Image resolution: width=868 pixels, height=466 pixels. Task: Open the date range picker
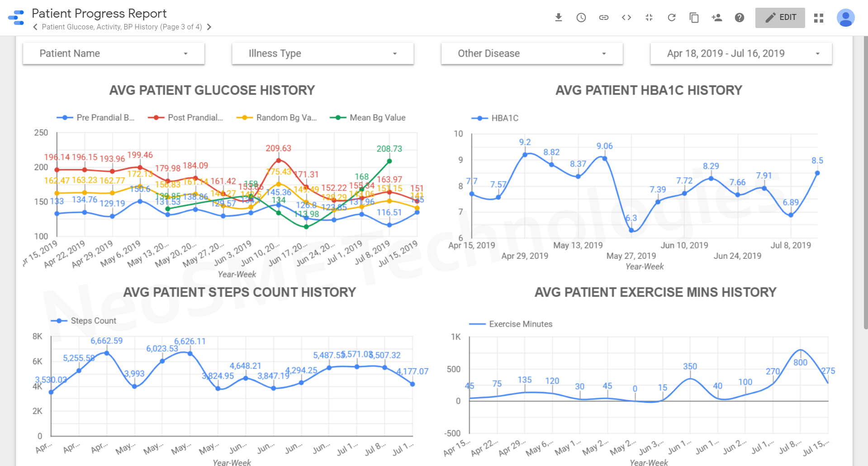click(x=740, y=53)
